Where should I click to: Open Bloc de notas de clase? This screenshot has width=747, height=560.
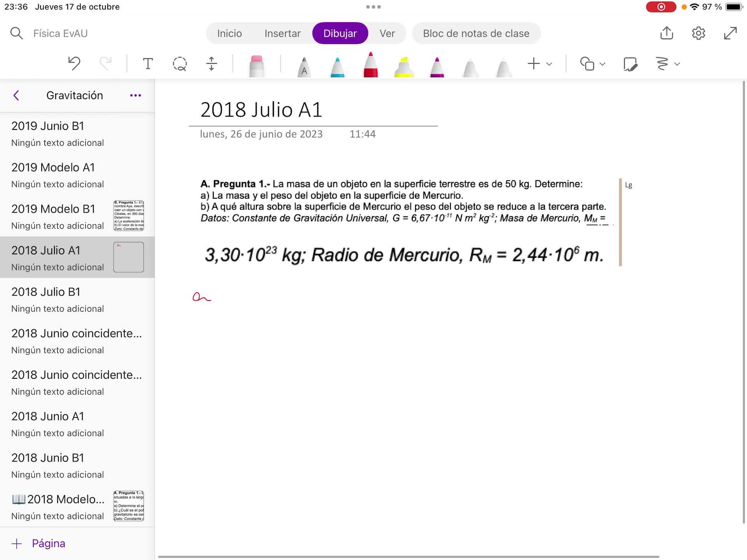476,33
